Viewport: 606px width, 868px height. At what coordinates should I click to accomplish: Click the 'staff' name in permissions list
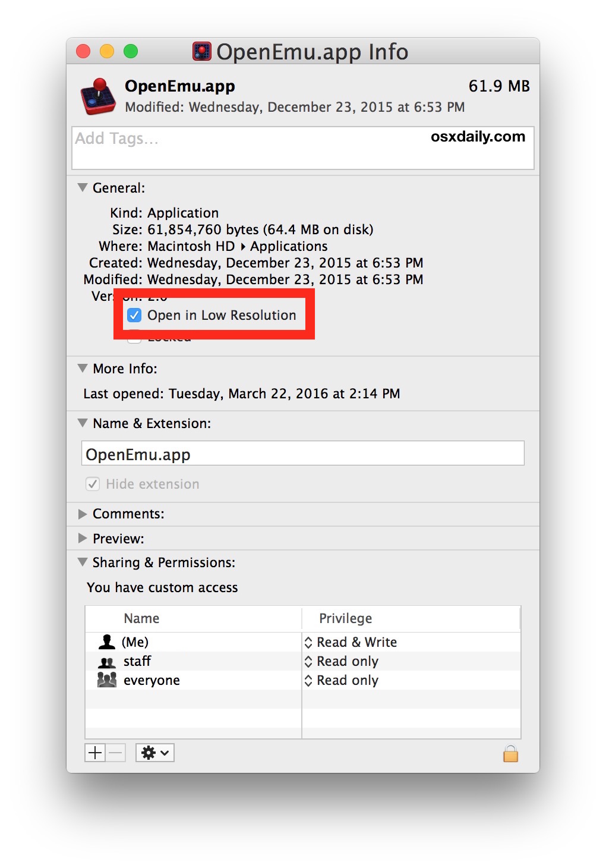137,661
